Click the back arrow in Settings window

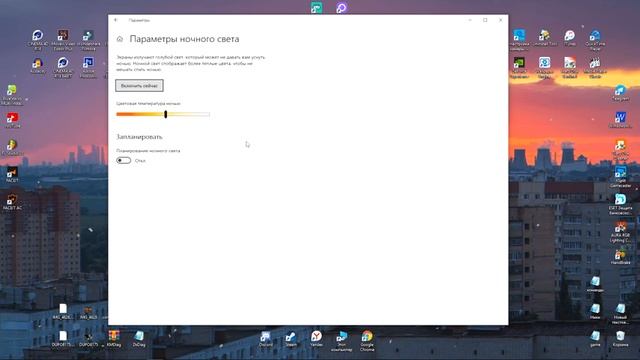click(116, 20)
